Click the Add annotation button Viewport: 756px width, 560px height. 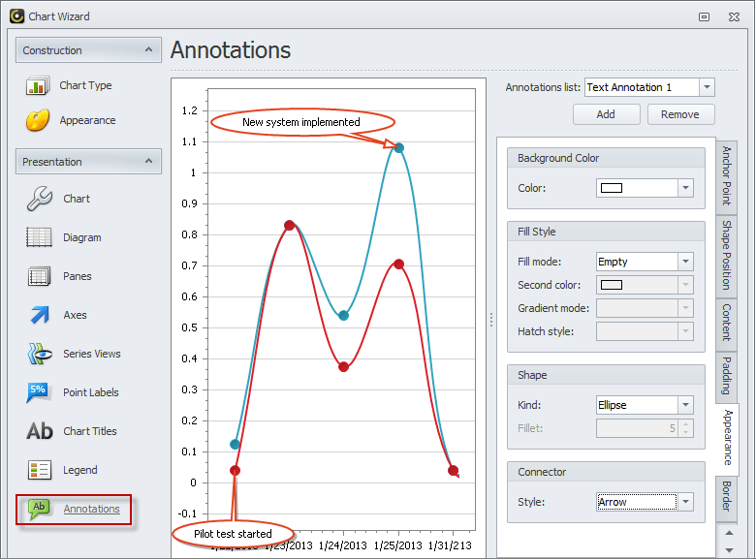tap(606, 114)
